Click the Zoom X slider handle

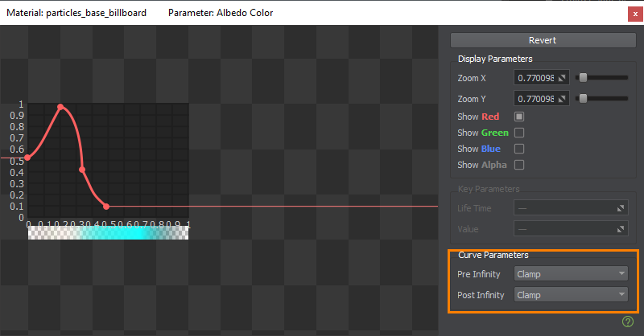tap(583, 78)
